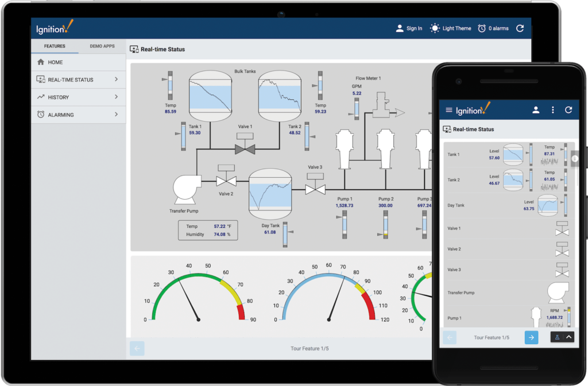Switch theme using Light Theme button
The height and width of the screenshot is (386, 588).
coord(435,28)
